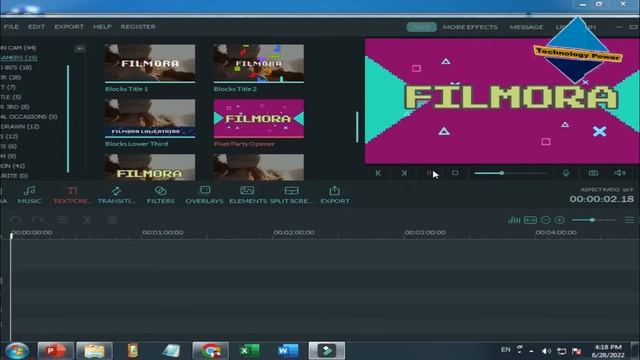Click the redo arrow in timeline toolbar
The height and width of the screenshot is (360, 640).
38,220
